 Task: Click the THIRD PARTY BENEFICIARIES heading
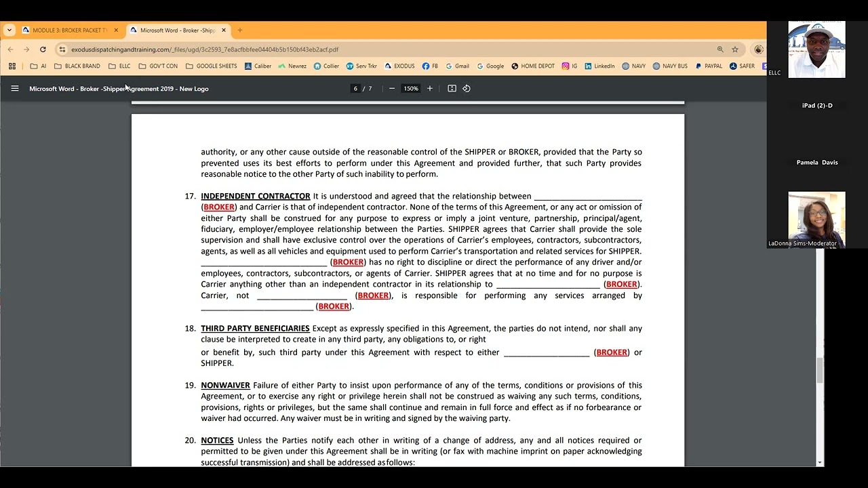tap(255, 328)
